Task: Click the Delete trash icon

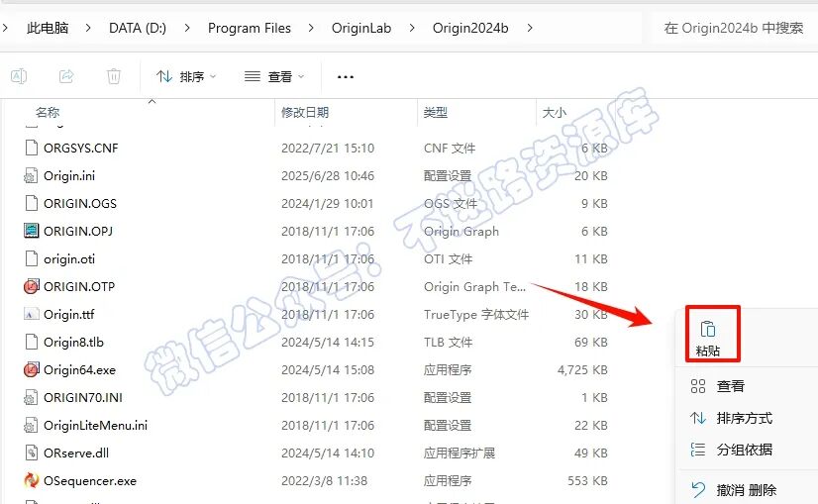Action: (114, 76)
